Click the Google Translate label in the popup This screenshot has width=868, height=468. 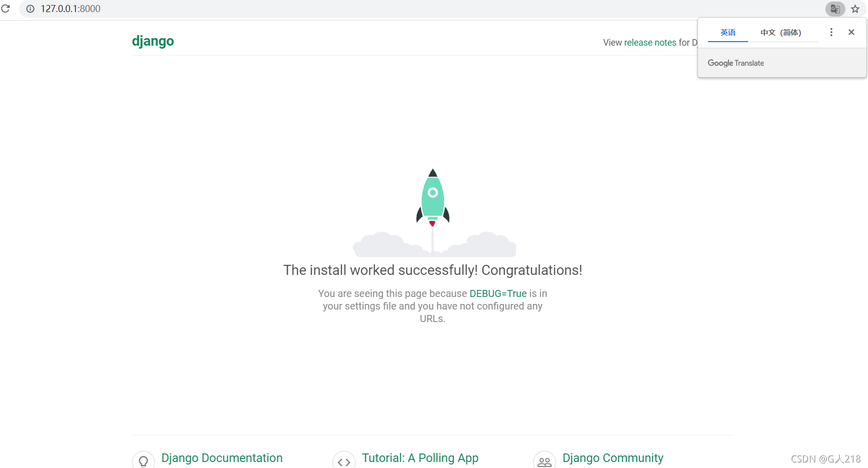point(736,63)
